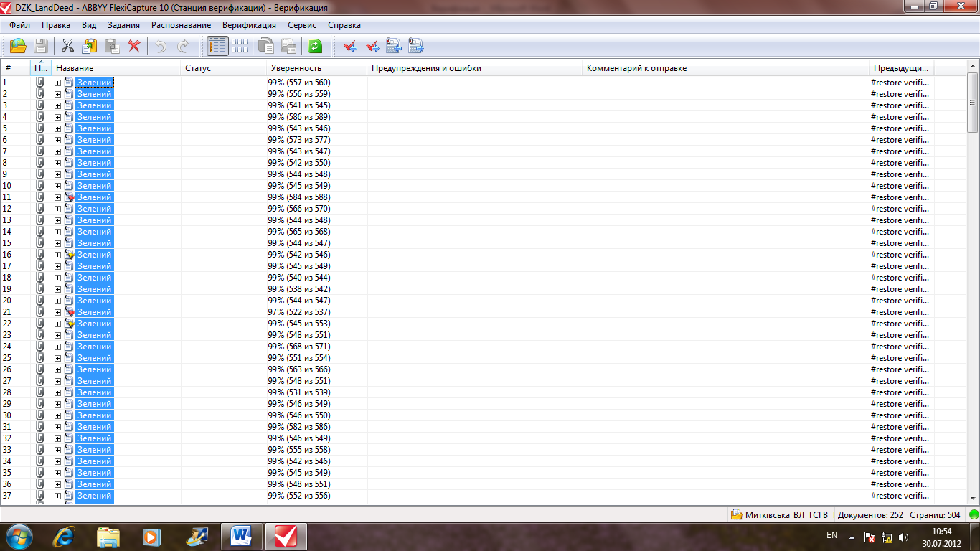This screenshot has width=980, height=551.
Task: Sort by Комментарий к отправке column header
Action: pos(726,68)
